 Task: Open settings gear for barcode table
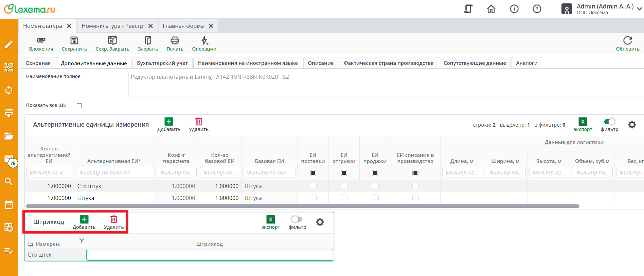320,222
